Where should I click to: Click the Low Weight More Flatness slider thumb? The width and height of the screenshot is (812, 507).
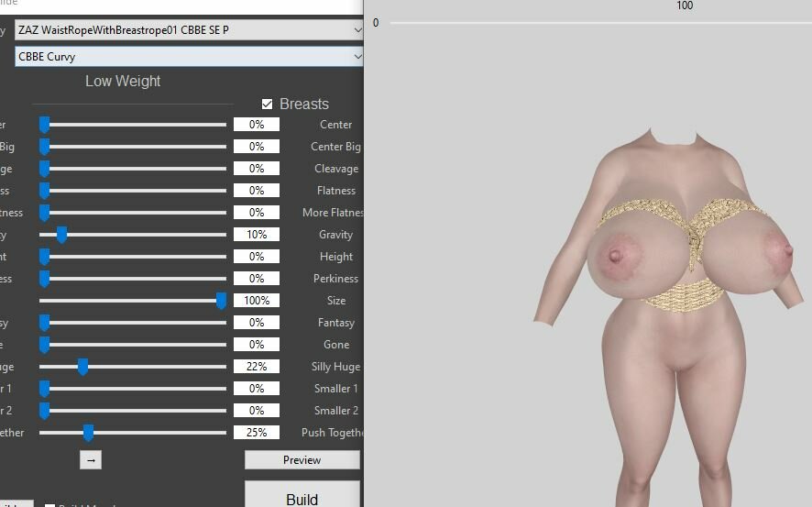(45, 213)
